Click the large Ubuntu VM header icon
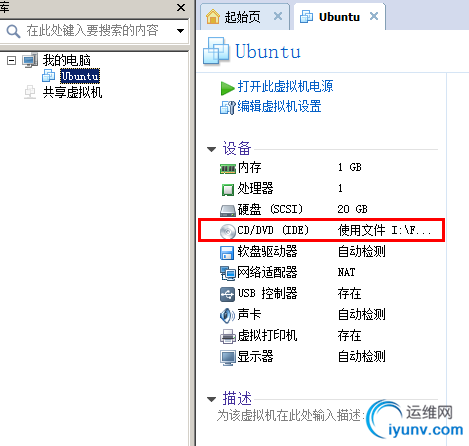Image resolution: width=469 pixels, height=446 pixels. click(216, 51)
